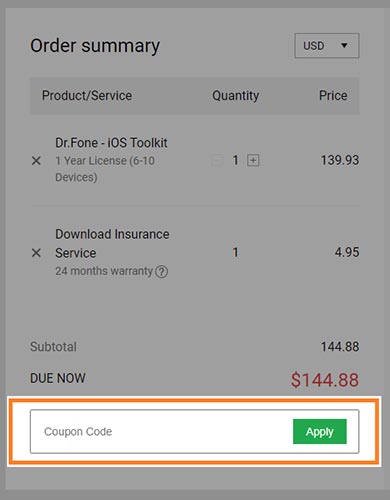Click the Price column header
The width and height of the screenshot is (390, 500).
(x=333, y=96)
